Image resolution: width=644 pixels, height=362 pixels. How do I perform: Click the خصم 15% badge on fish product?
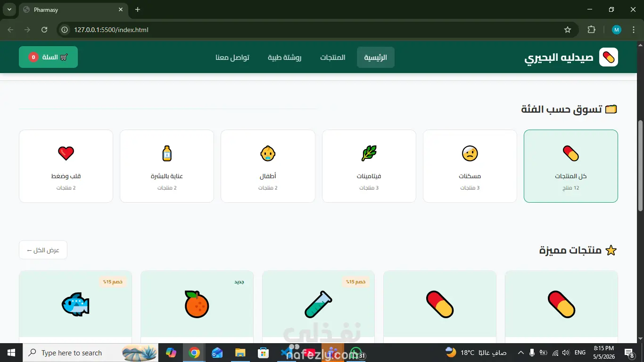click(113, 282)
